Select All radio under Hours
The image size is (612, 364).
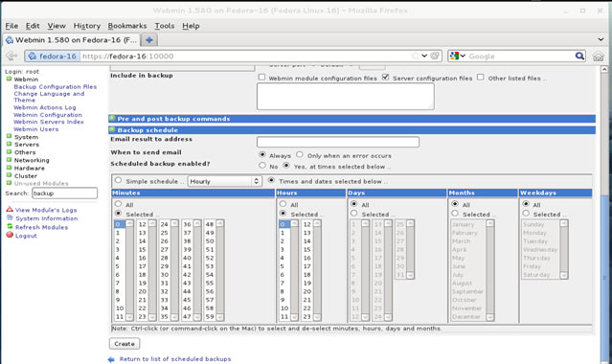[x=283, y=204]
